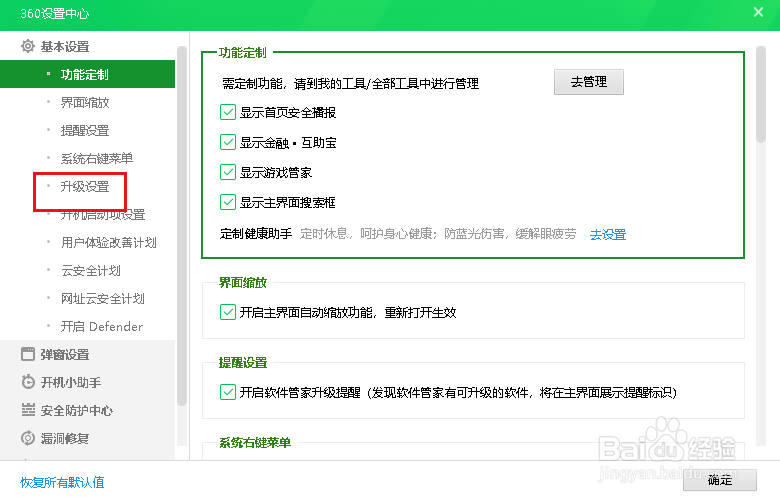Toggle 开启软件管家升级提醒 checkbox
Viewport: 780px width, 500px height.
pyautogui.click(x=228, y=392)
